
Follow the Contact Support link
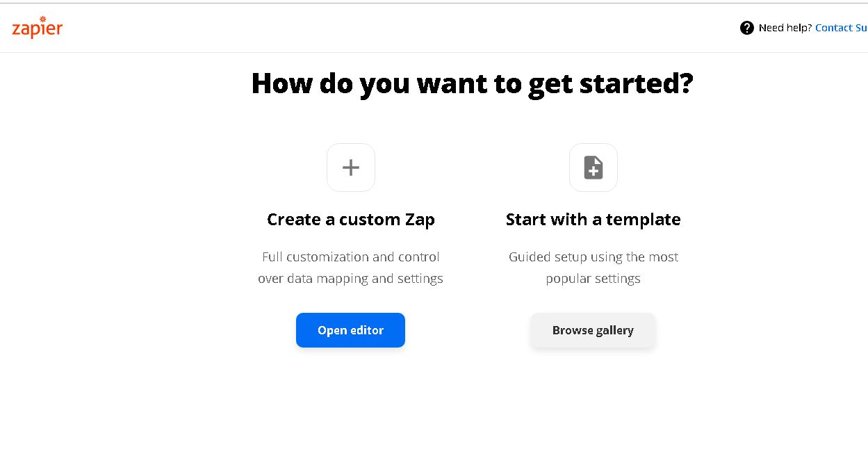841,28
